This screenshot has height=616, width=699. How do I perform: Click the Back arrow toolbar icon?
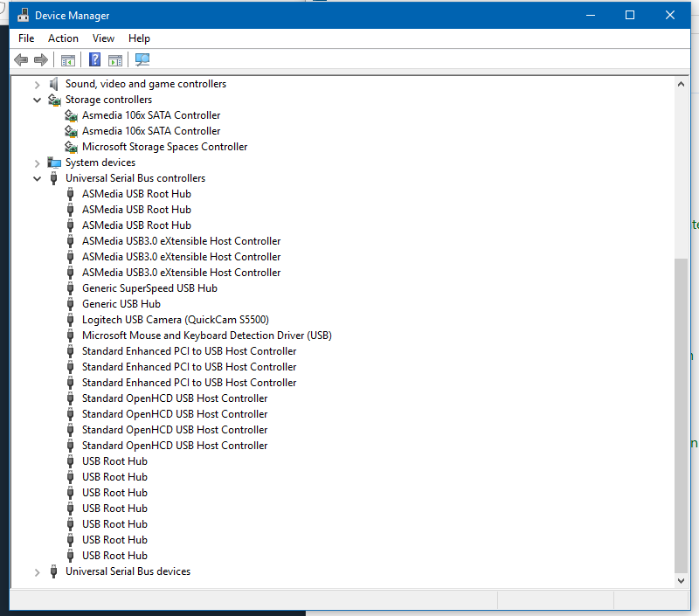click(x=21, y=59)
